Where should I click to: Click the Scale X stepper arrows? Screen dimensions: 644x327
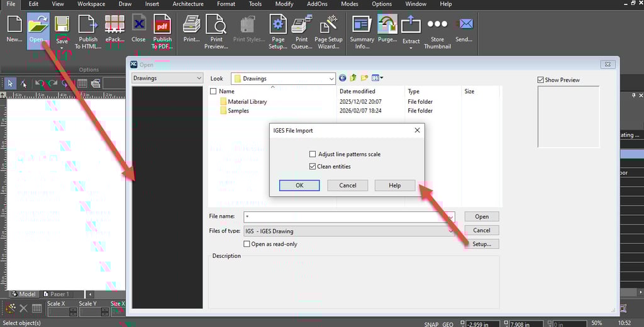coord(73,312)
